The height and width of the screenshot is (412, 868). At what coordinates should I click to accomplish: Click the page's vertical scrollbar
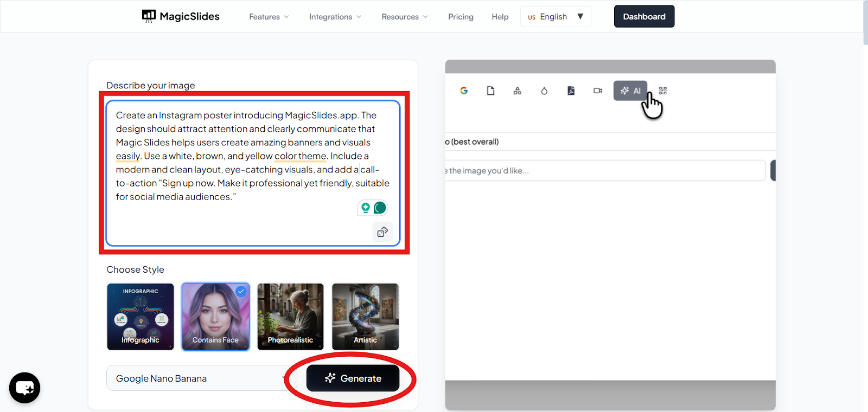[865, 23]
